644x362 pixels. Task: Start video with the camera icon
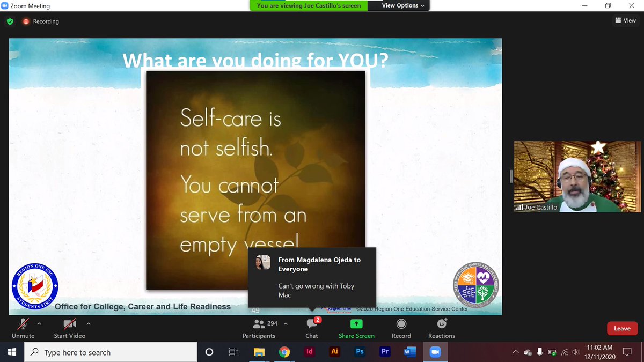pyautogui.click(x=69, y=328)
